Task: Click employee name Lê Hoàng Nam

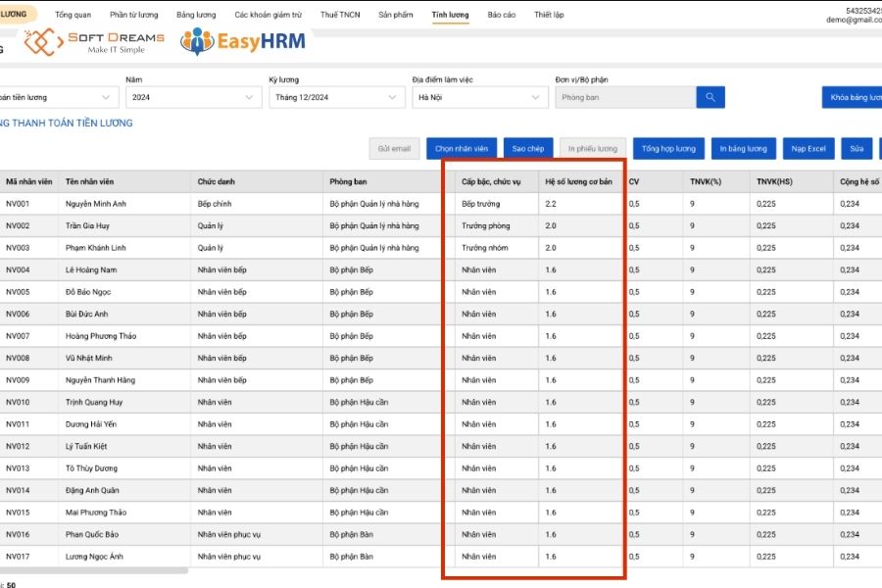Action: pos(91,270)
